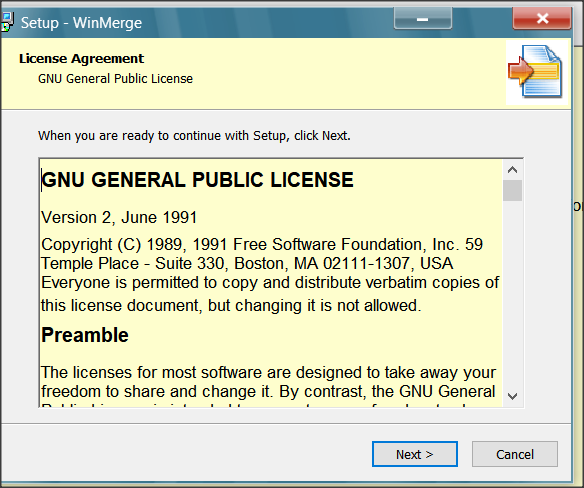Viewport: 584px width, 488px height.
Task: Click the license scrollbar down arrow
Action: click(x=512, y=396)
